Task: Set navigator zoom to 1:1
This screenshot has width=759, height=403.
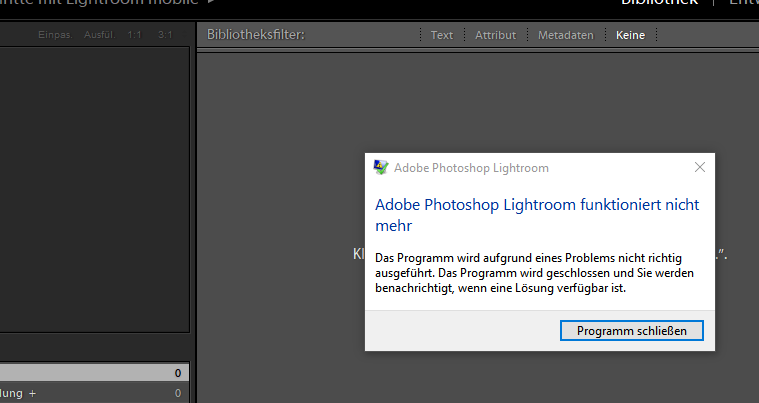Action: pyautogui.click(x=135, y=35)
